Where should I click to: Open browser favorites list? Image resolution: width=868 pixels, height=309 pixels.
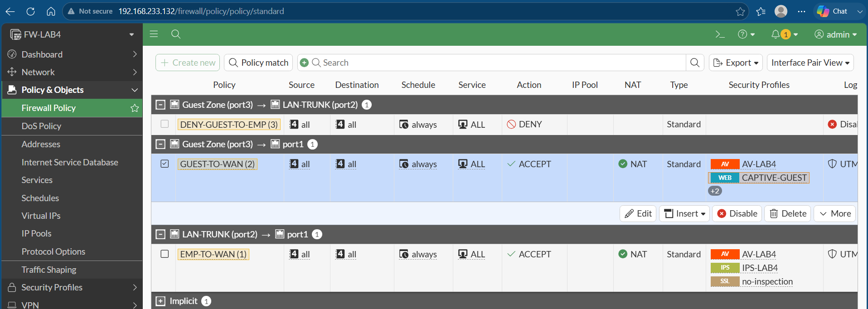pos(761,11)
